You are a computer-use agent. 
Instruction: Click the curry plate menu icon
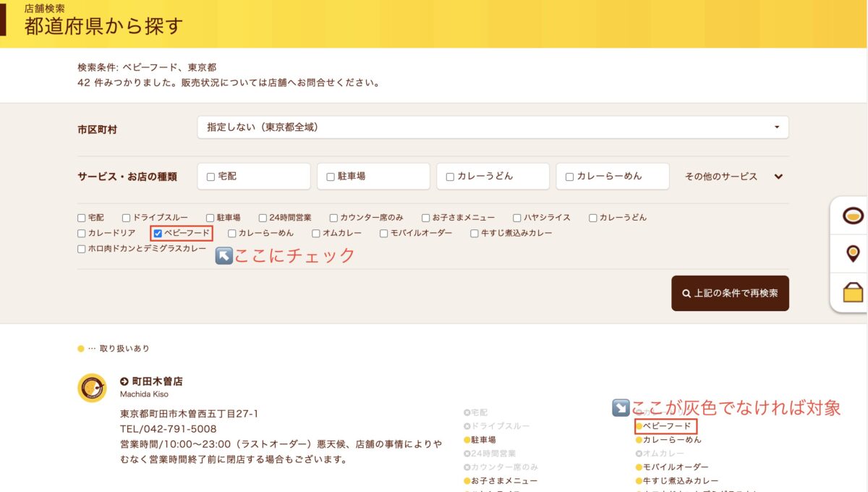tap(853, 216)
